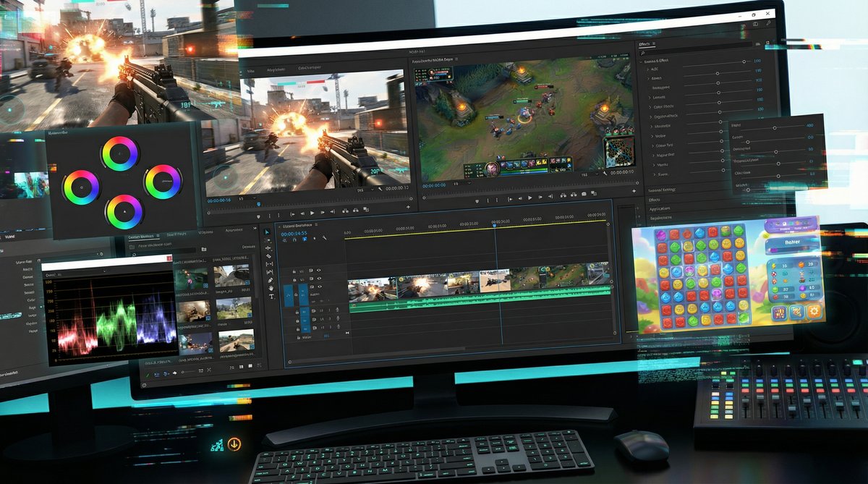Adjust the slider with value 190
868x484 pixels.
[x=718, y=73]
